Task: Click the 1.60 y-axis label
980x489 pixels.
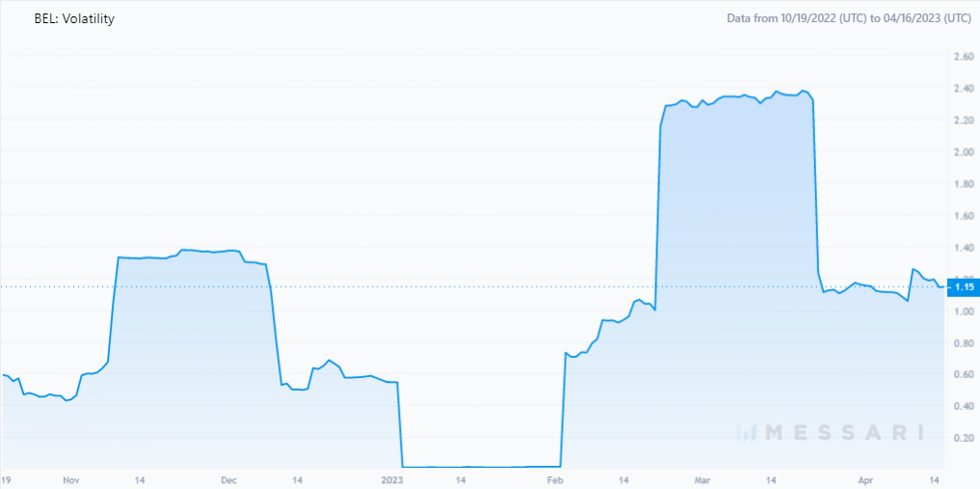Action: coord(964,216)
